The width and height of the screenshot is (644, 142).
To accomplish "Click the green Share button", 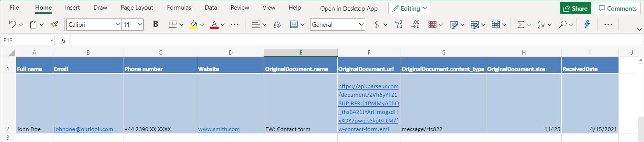I will click(x=575, y=8).
